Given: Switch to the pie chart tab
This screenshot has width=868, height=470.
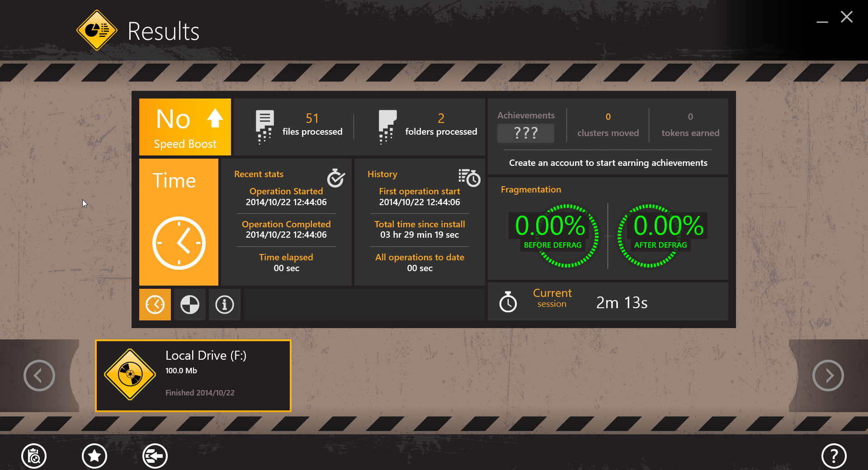Looking at the screenshot, I should coord(190,305).
